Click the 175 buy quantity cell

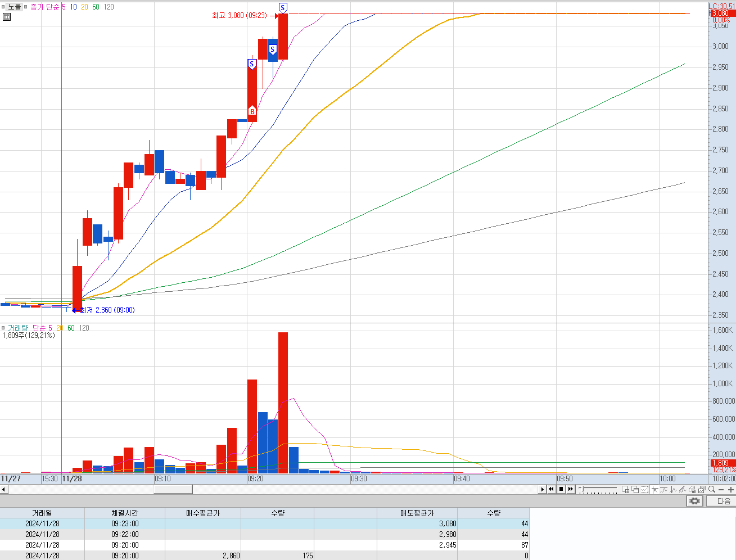tap(278, 556)
